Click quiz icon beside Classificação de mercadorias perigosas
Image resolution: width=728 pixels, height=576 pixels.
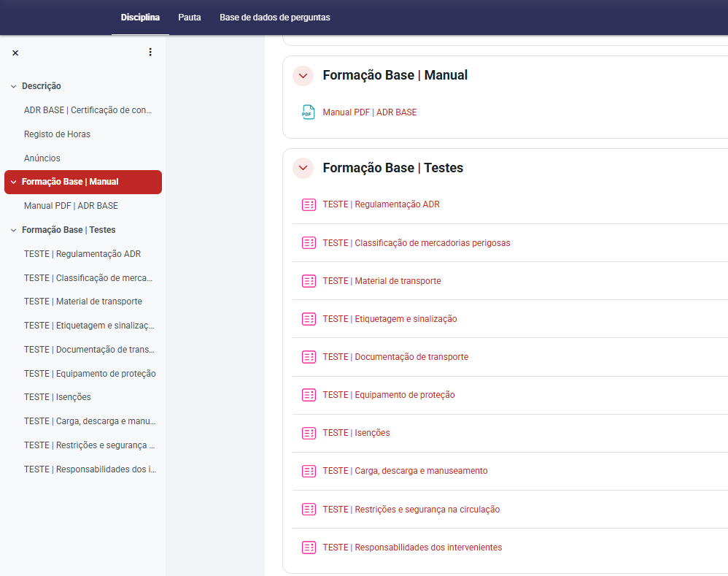coord(309,242)
